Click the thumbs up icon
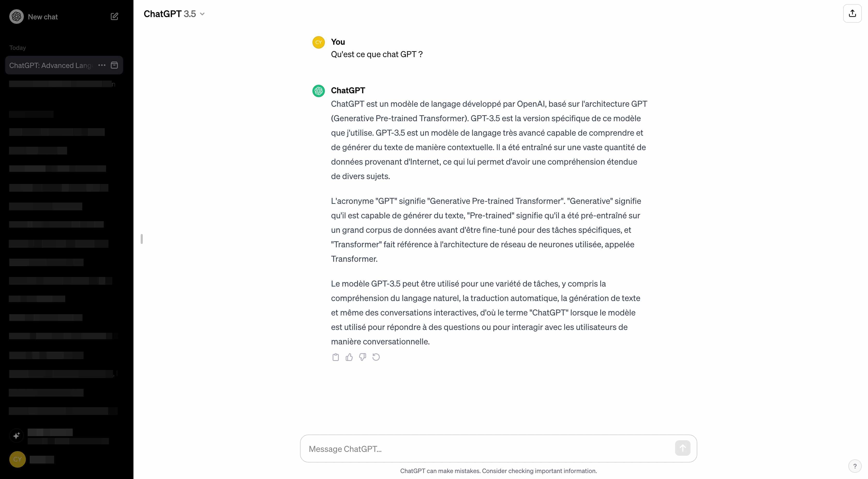The image size is (868, 479). tap(349, 357)
